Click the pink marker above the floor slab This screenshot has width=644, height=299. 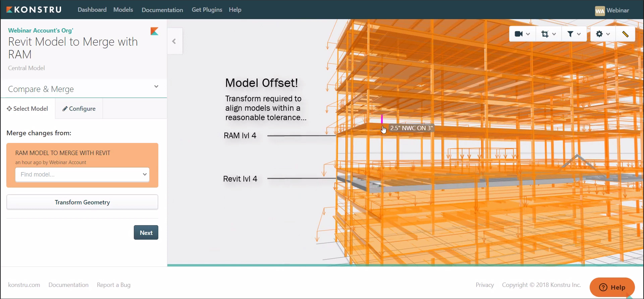[382, 119]
